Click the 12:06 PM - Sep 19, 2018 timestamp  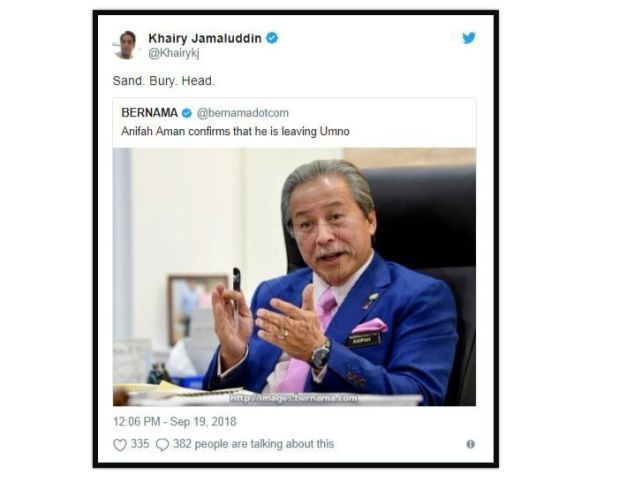(x=175, y=422)
